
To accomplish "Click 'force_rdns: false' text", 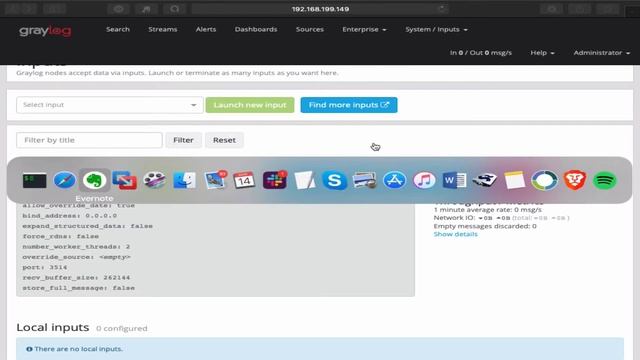I will [x=60, y=236].
